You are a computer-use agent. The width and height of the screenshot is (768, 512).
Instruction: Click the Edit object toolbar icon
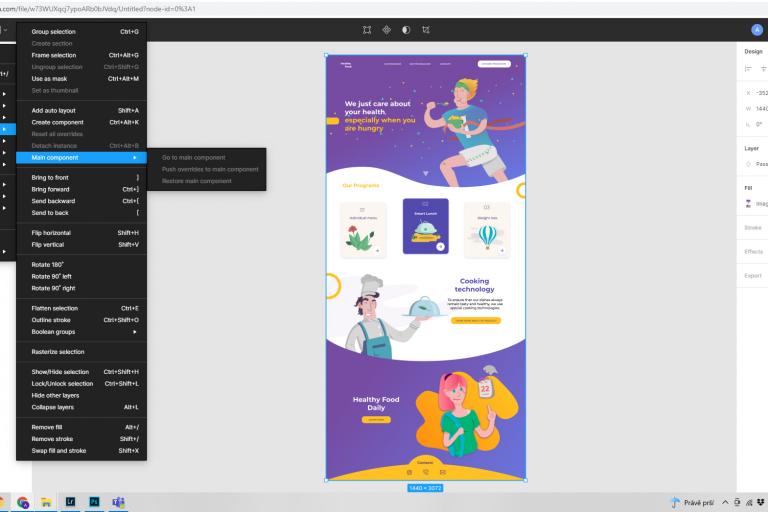coord(367,30)
